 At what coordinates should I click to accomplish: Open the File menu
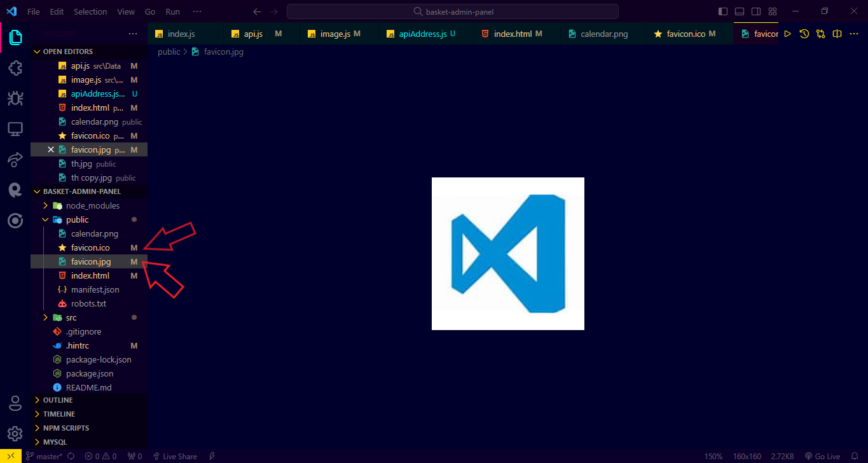pos(34,11)
